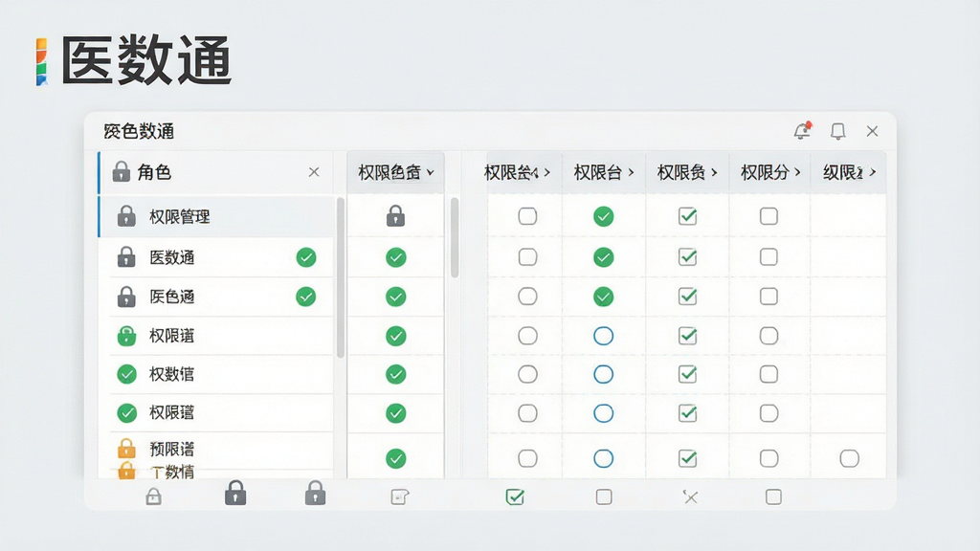
Task: Select blue 权限台 radio in 权限谨 row
Action: (603, 336)
